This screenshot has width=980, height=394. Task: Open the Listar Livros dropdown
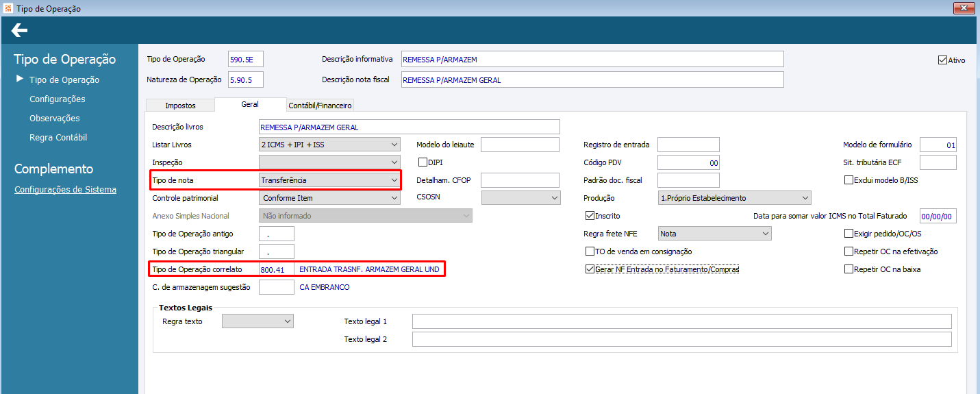(329, 145)
